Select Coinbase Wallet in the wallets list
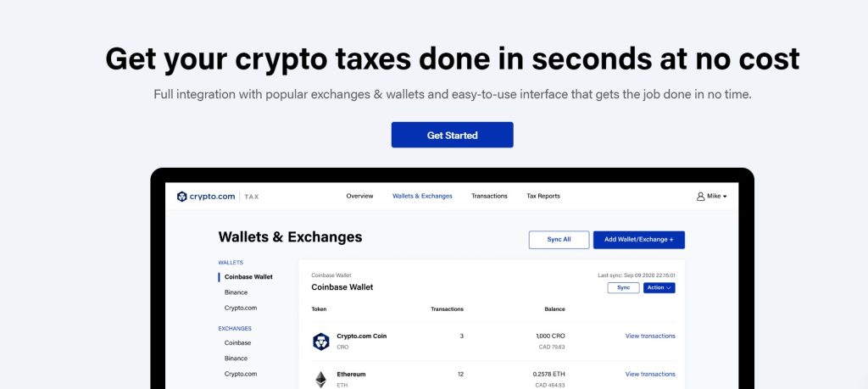 [248, 276]
